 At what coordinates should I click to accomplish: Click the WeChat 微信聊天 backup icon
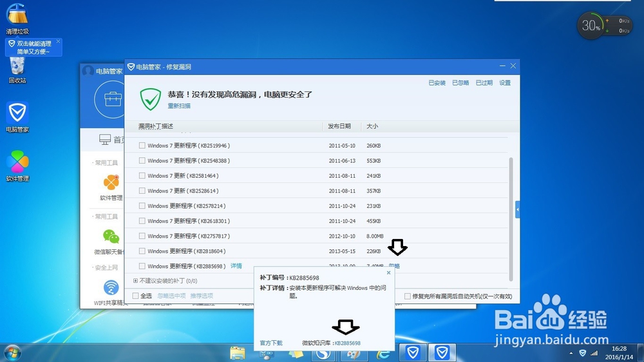(x=111, y=236)
